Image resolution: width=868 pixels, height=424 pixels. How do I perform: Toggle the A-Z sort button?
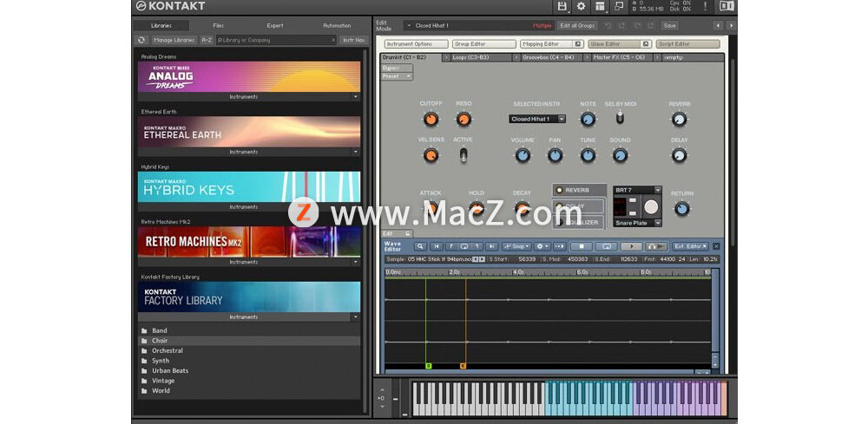207,40
